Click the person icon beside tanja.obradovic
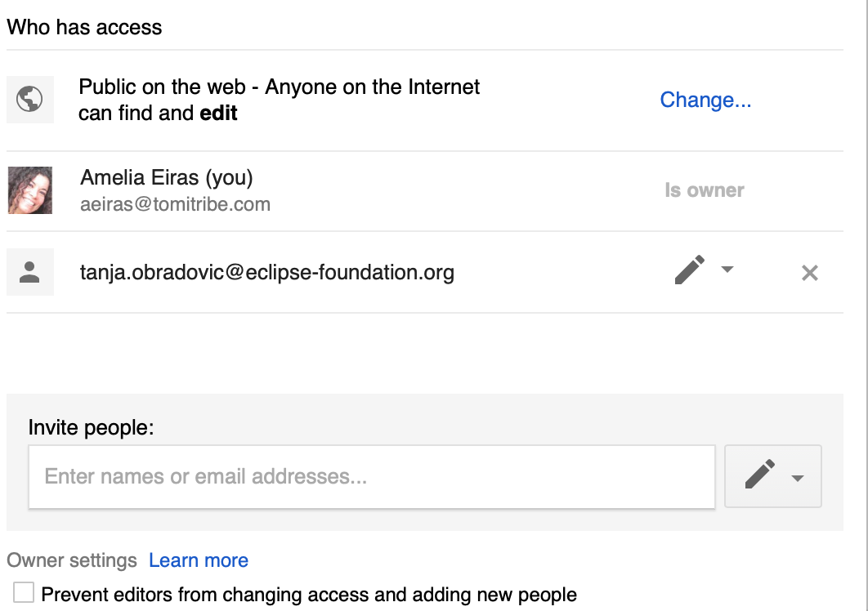The height and width of the screenshot is (611, 868). pos(30,272)
